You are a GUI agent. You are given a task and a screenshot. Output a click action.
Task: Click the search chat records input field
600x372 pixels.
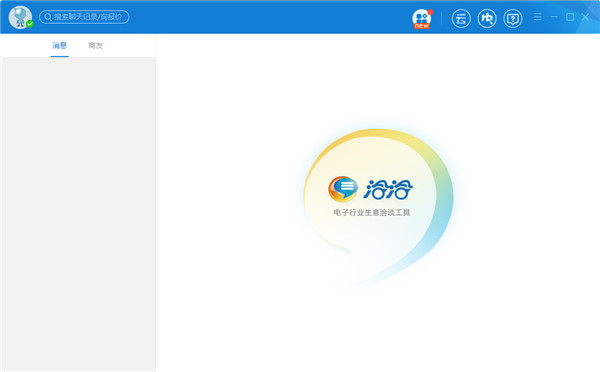point(84,17)
